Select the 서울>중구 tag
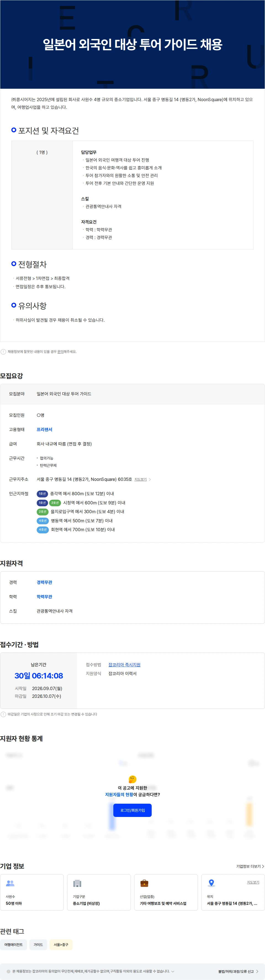Viewport: 265px width, 980px height. tap(61, 945)
